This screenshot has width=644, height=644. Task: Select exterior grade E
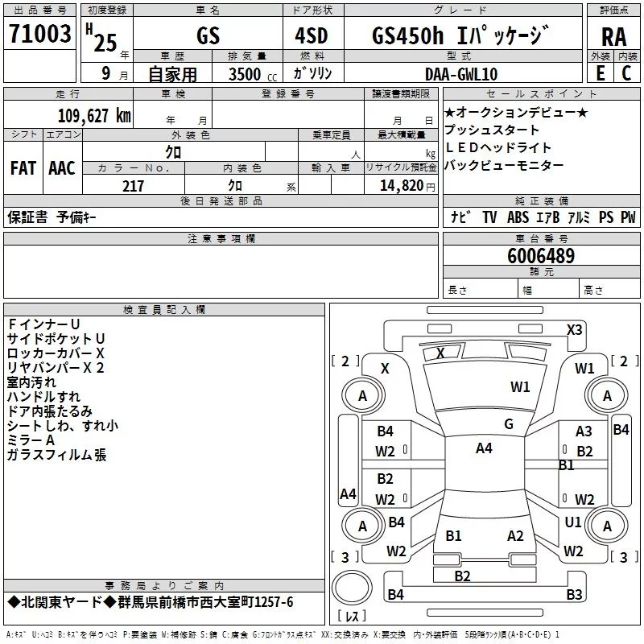click(601, 73)
